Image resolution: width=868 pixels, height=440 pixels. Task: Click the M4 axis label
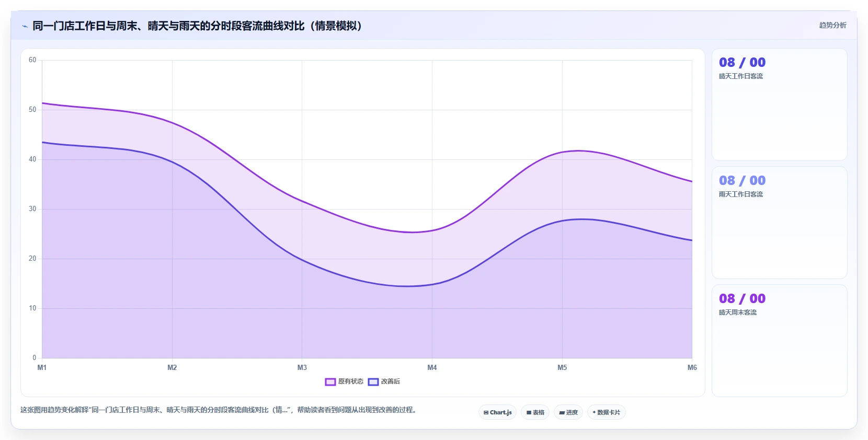432,367
